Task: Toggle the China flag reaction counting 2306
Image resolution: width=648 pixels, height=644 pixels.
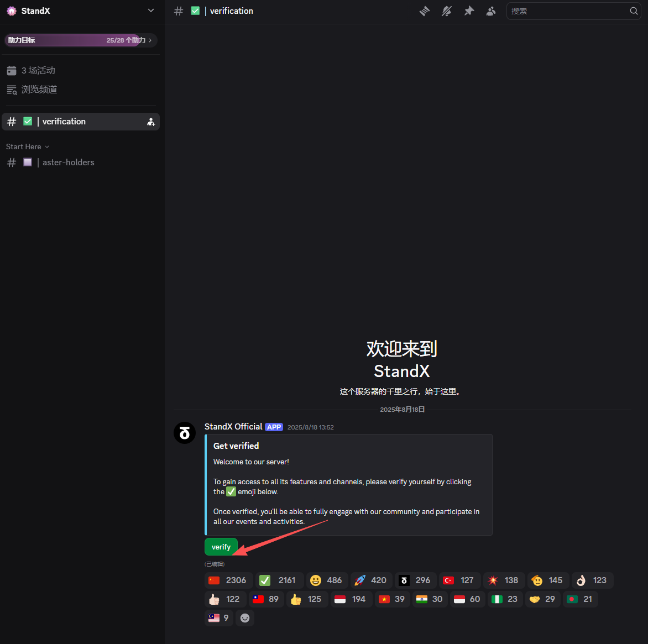Action: pos(228,580)
